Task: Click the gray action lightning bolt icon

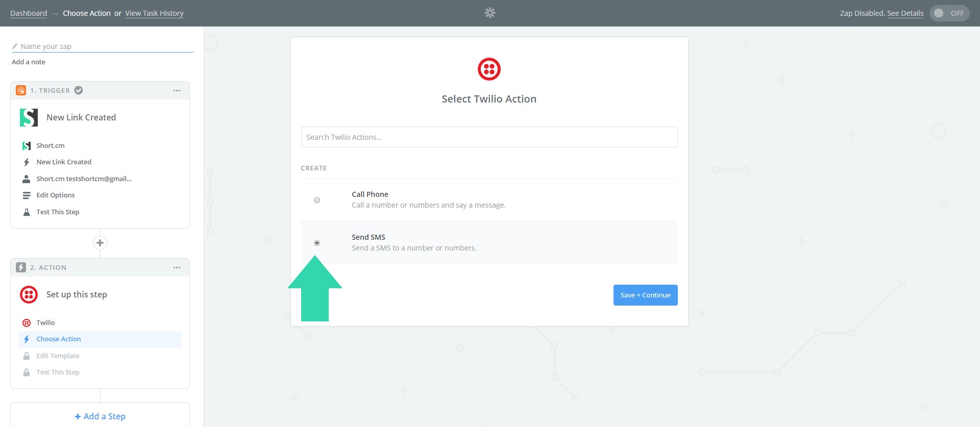Action: pos(21,267)
